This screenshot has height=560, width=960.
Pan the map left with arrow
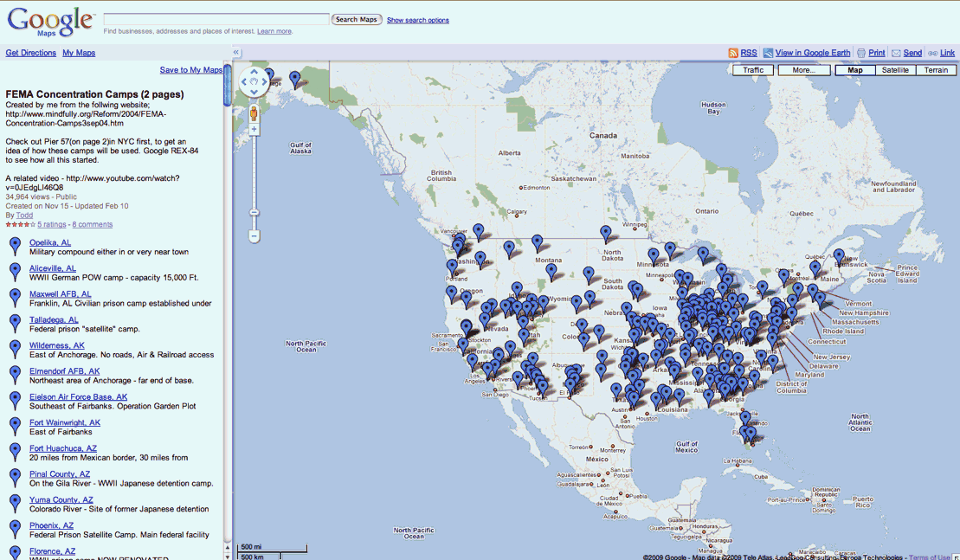point(243,81)
